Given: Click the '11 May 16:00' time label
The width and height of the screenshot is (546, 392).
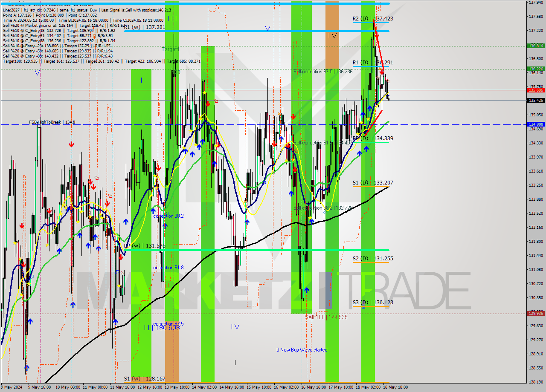Looking at the screenshot, I should pos(122,387).
